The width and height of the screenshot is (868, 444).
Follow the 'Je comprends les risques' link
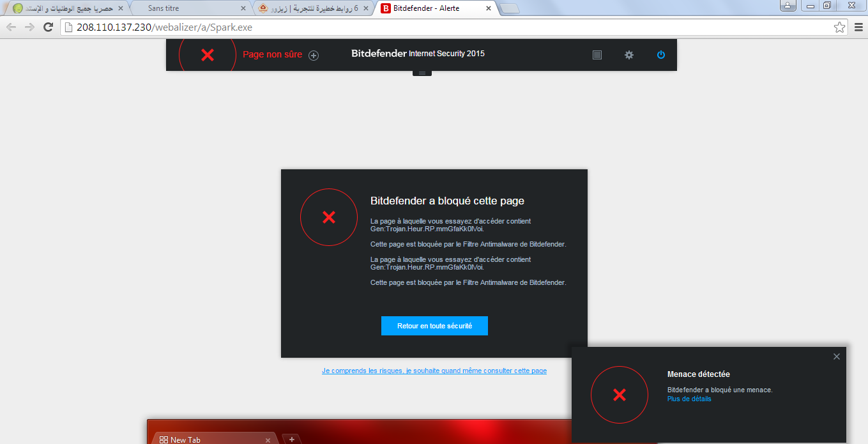click(434, 371)
